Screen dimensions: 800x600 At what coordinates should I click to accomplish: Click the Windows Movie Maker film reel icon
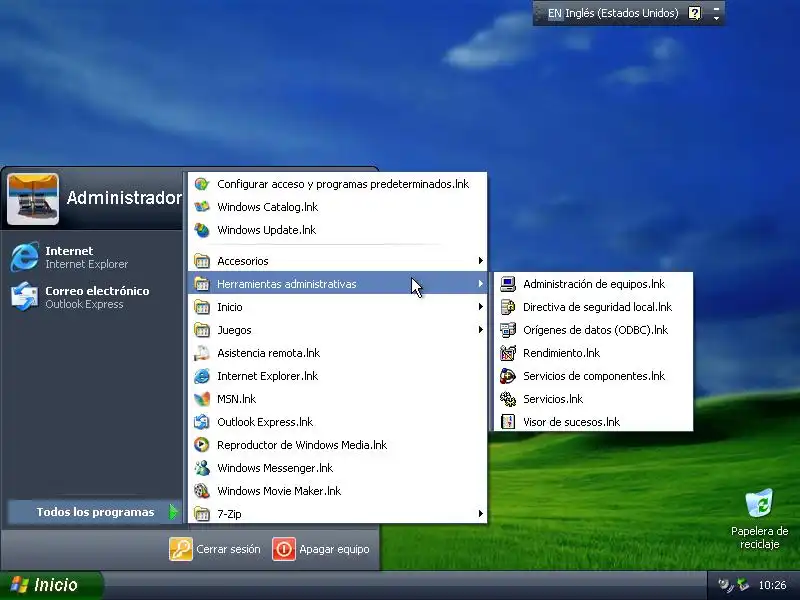point(202,491)
